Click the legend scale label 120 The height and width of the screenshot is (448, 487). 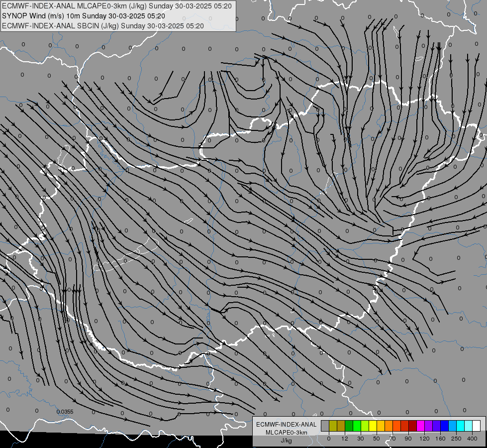tap(424, 439)
